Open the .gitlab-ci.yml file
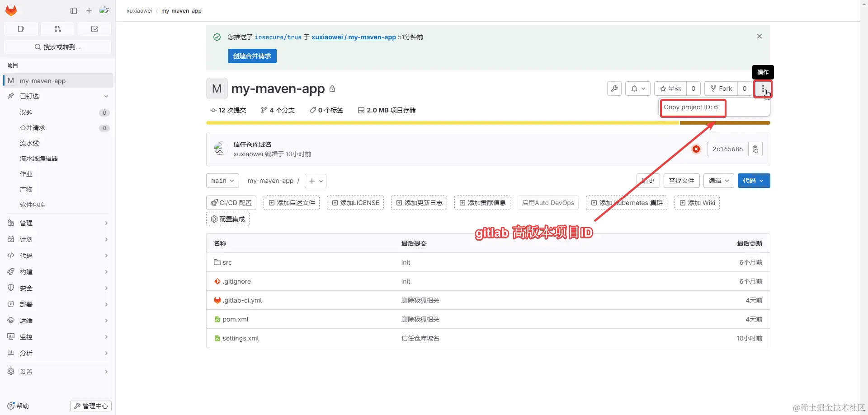Screen dimensions: 868x415 point(242,300)
